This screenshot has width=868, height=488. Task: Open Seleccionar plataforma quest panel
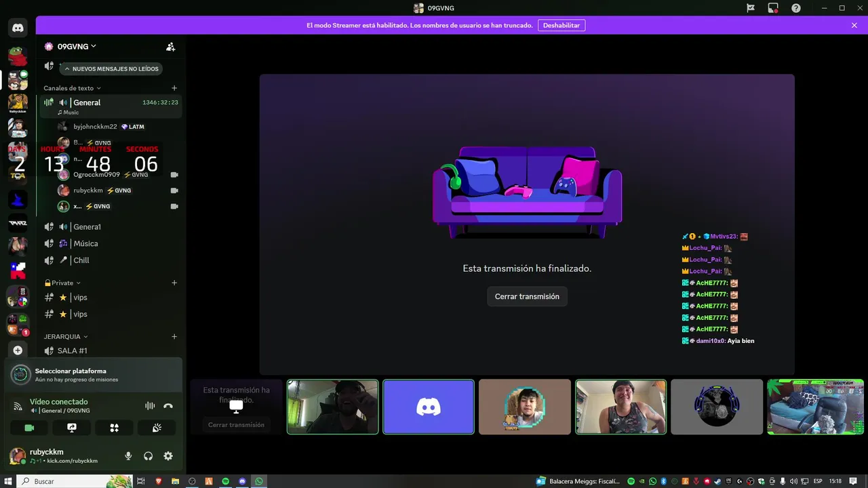(x=94, y=375)
